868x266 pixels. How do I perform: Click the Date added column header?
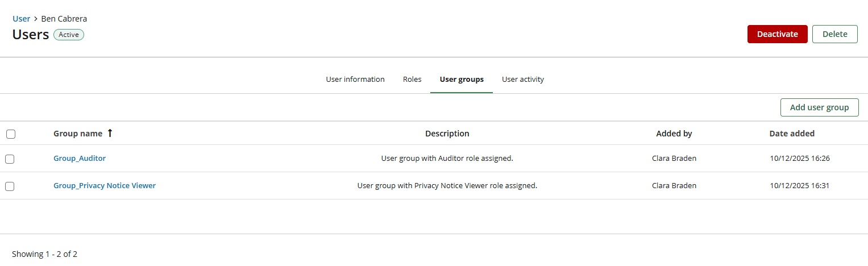coord(792,134)
